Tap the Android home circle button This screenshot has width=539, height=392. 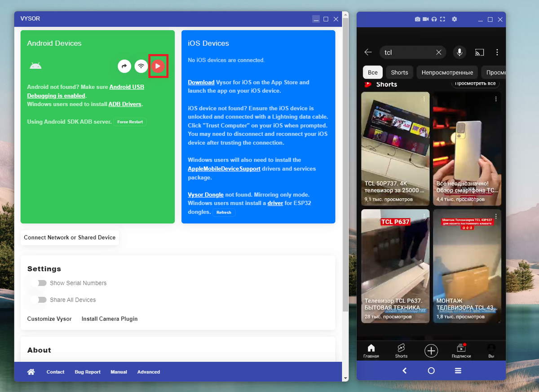431,371
